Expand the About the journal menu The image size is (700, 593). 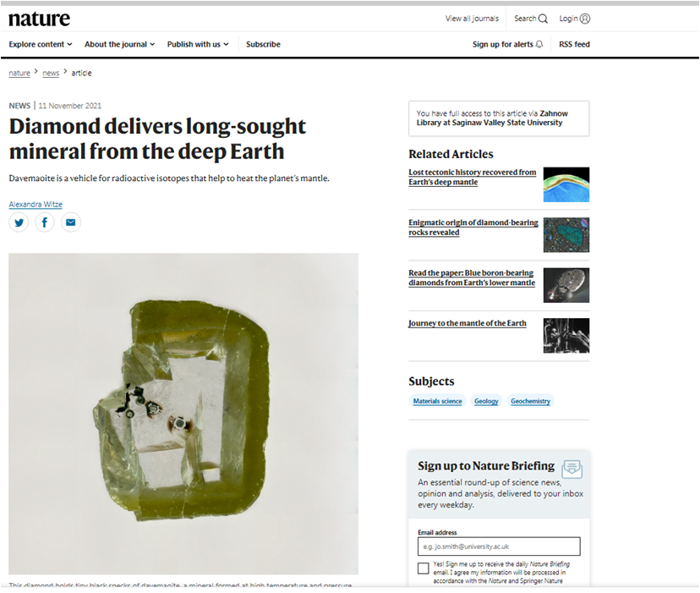tap(120, 44)
